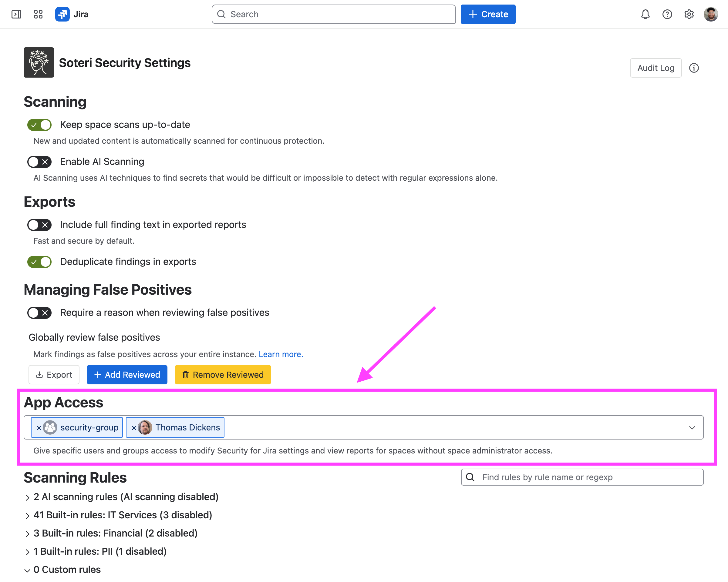Collapse the 0 Custom rules section

click(63, 570)
